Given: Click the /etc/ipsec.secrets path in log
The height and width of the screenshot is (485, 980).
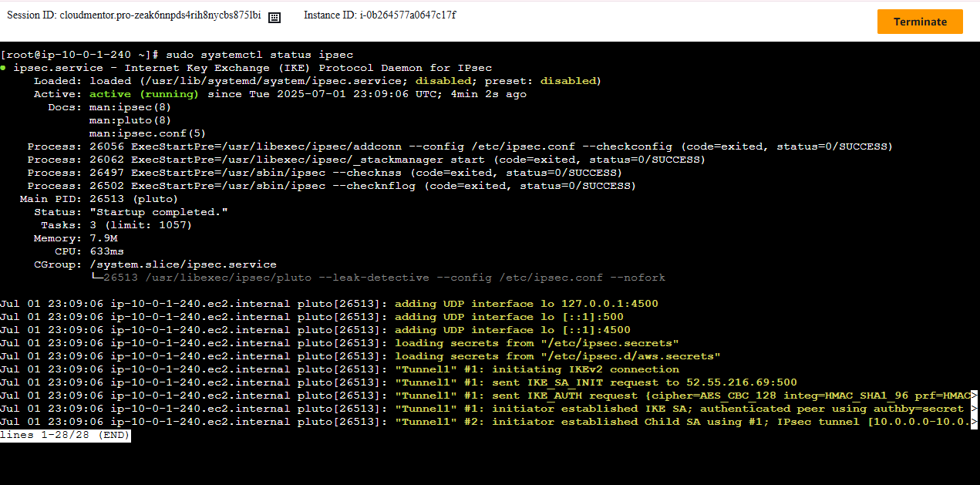Looking at the screenshot, I should click(x=609, y=343).
